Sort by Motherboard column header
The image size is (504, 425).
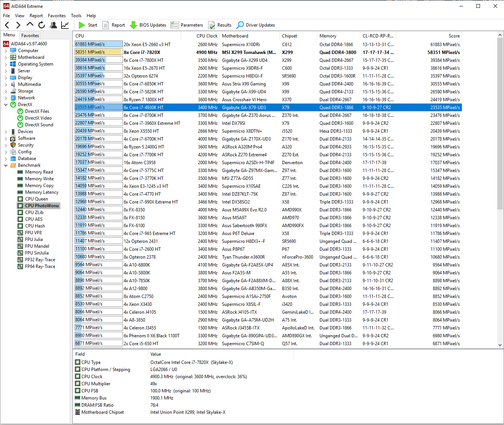[249, 36]
